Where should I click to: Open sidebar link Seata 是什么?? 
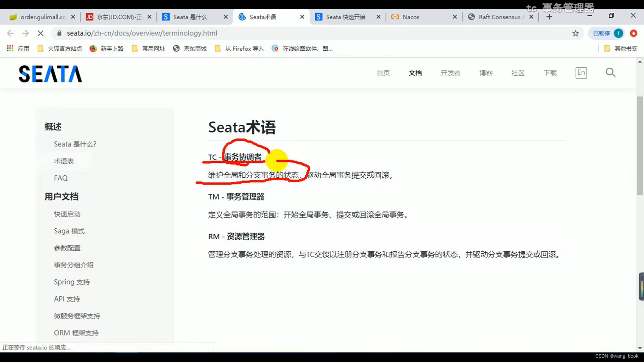75,144
